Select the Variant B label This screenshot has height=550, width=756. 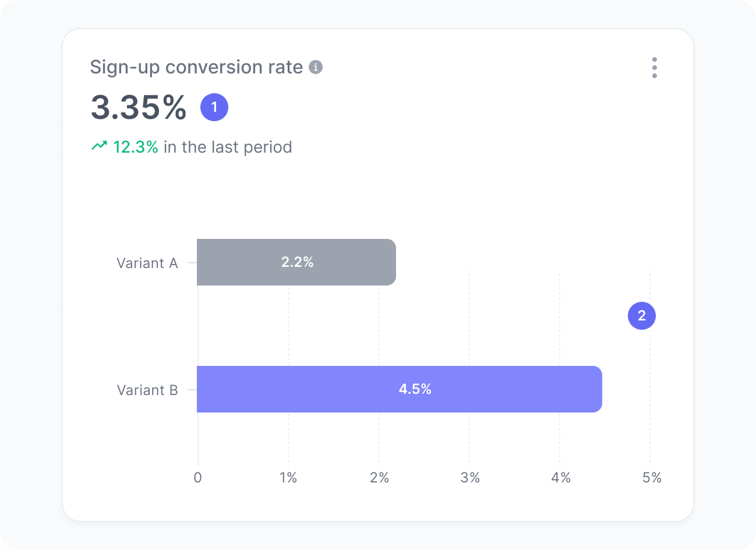(149, 390)
